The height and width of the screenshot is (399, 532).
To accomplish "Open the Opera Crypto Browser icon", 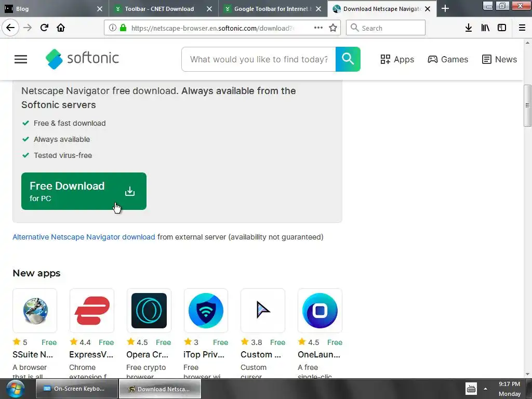I will pyautogui.click(x=149, y=311).
